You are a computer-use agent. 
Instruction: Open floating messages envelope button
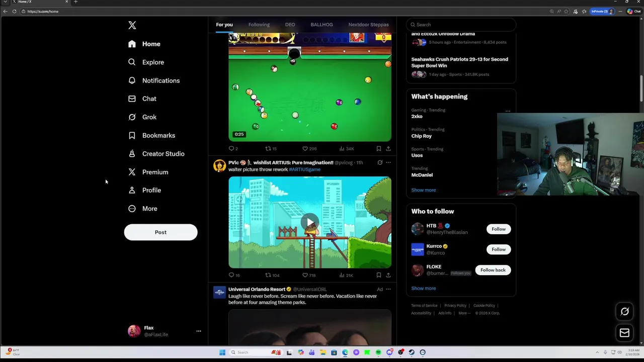click(624, 332)
